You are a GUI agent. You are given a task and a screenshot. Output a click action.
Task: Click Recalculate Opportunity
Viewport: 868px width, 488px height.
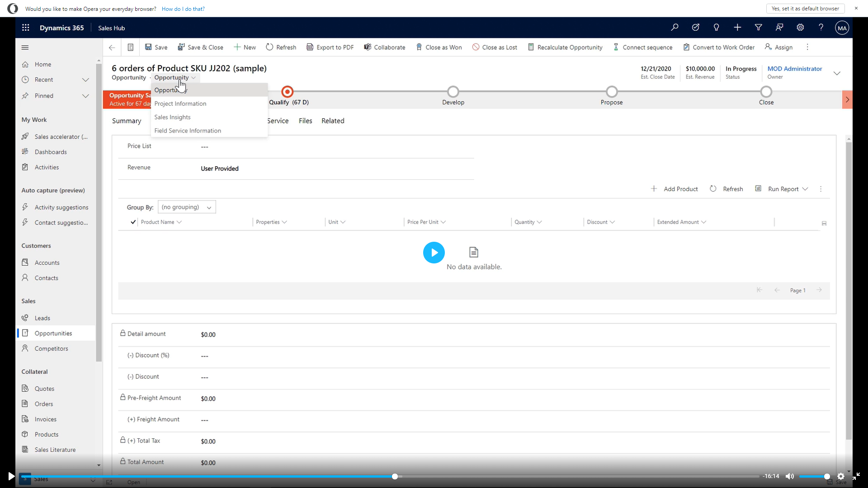(x=565, y=47)
